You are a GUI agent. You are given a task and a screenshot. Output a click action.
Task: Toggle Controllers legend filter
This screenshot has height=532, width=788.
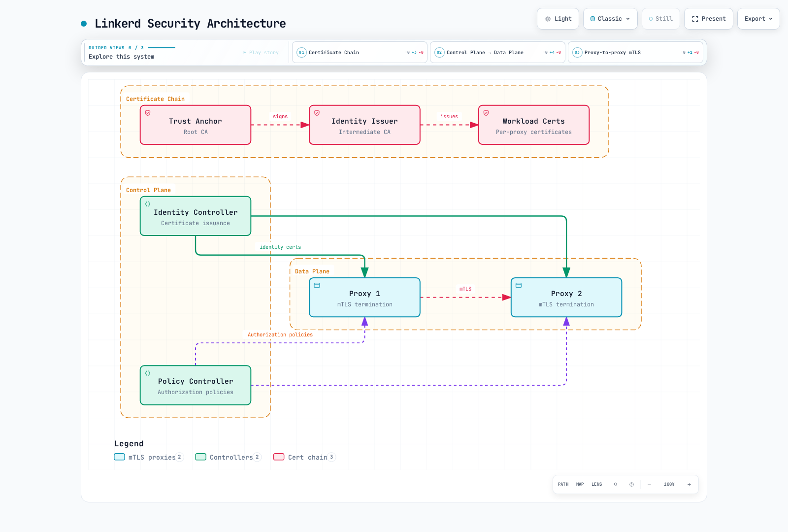[x=228, y=457]
